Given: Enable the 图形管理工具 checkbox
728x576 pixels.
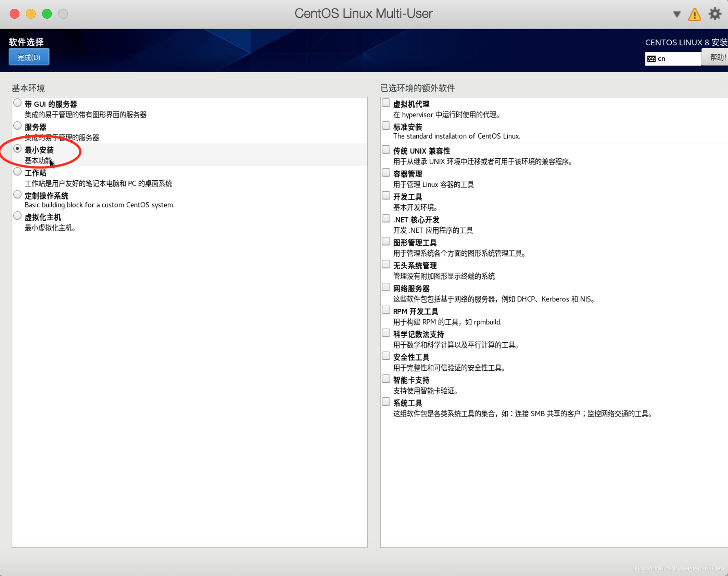Looking at the screenshot, I should pyautogui.click(x=386, y=241).
